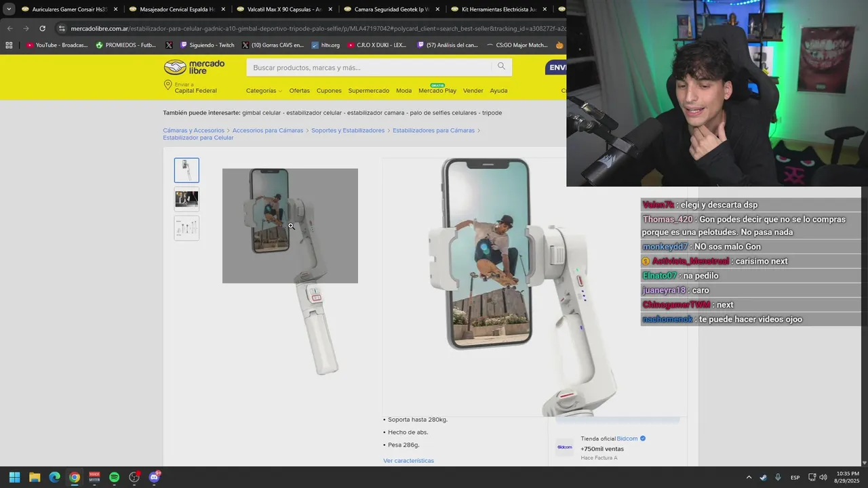Open the 'YouTube - Broadcas...' bookmark
The width and height of the screenshot is (868, 488).
(x=57, y=45)
